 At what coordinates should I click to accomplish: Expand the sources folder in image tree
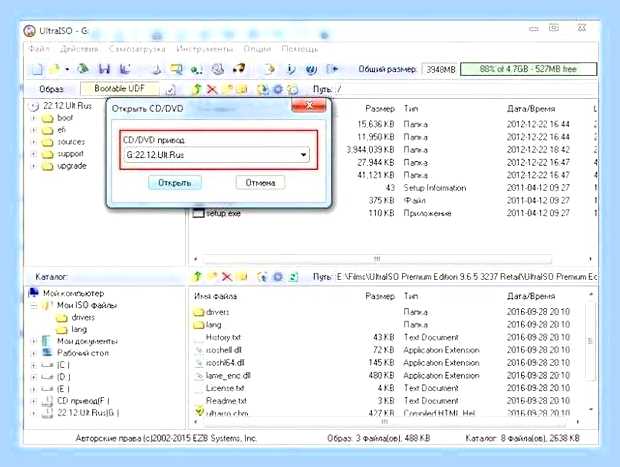[33, 142]
